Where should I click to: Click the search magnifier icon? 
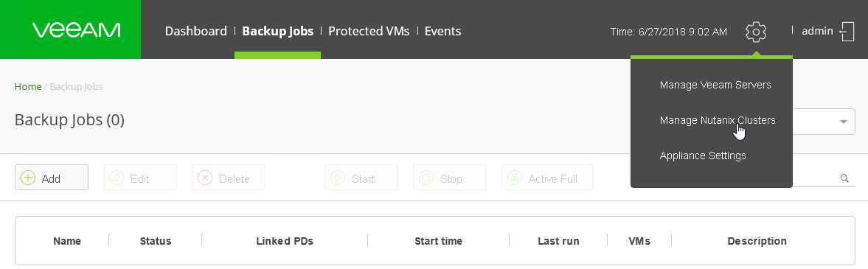point(844,178)
